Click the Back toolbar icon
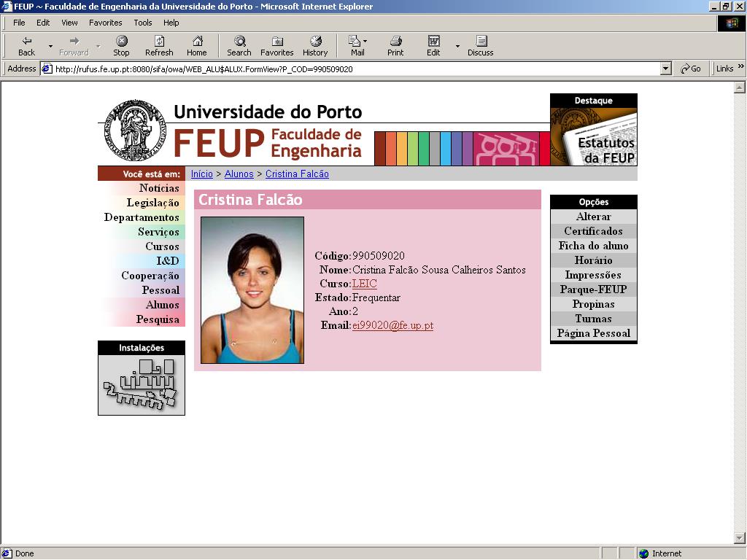747x560 pixels. (27, 41)
